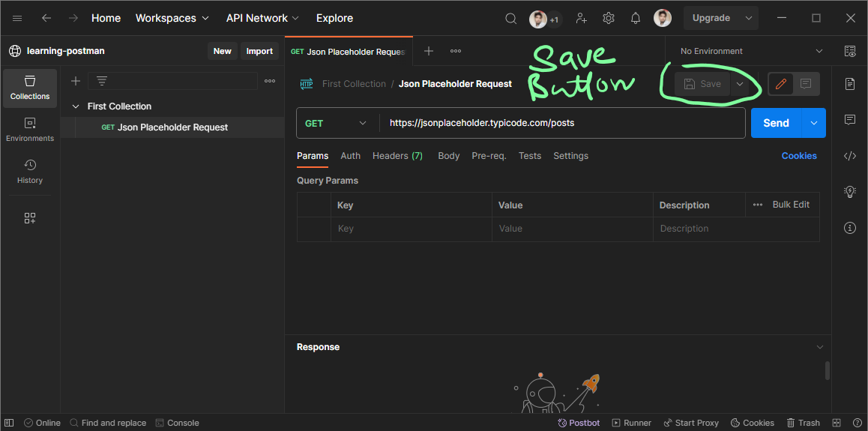Select the Params tab
Image resolution: width=868 pixels, height=431 pixels.
click(x=313, y=156)
